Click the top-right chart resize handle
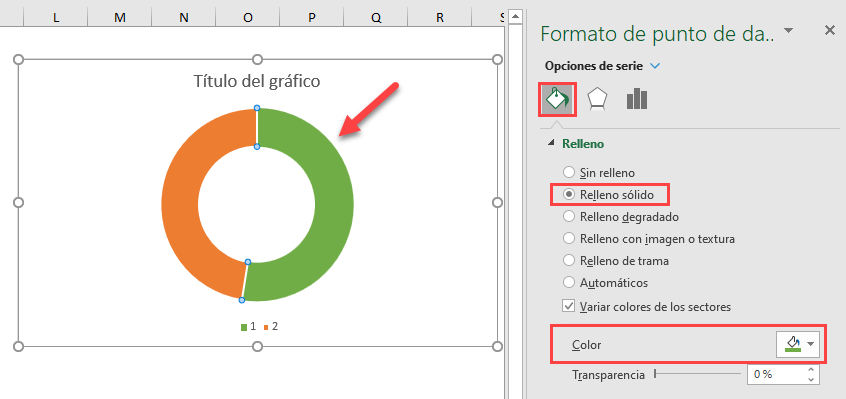 click(x=497, y=59)
